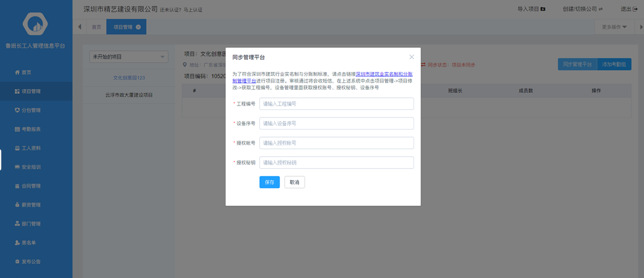
Task: Close the 项目管理 tab using its X icon
Action: [x=138, y=27]
